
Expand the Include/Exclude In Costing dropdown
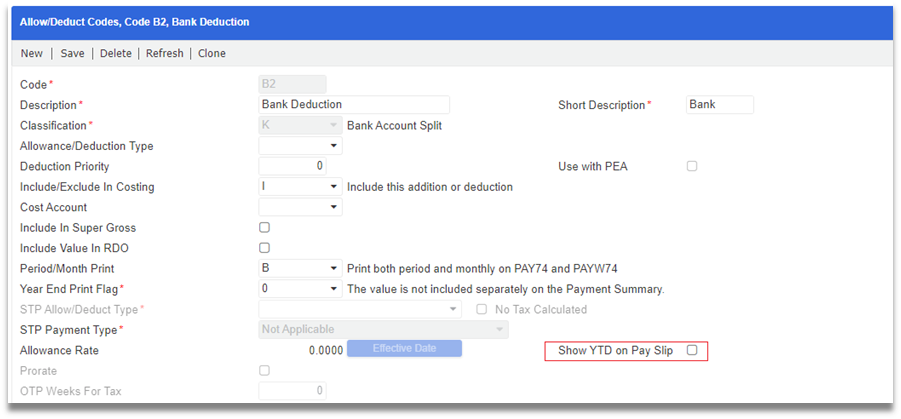pos(301,187)
